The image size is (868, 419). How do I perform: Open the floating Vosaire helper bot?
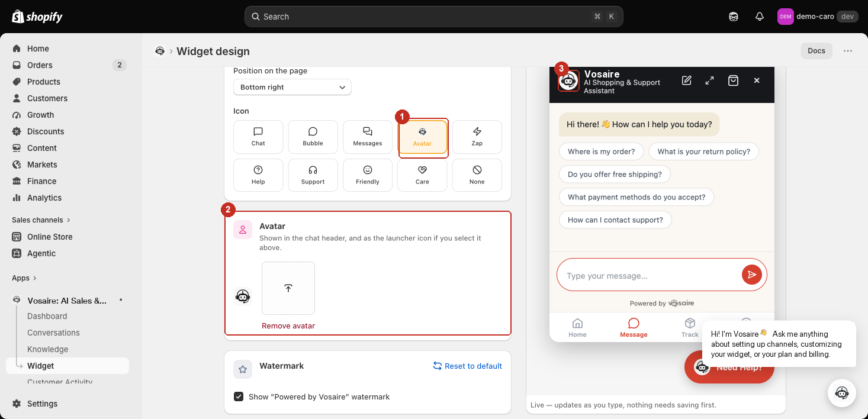[842, 393]
